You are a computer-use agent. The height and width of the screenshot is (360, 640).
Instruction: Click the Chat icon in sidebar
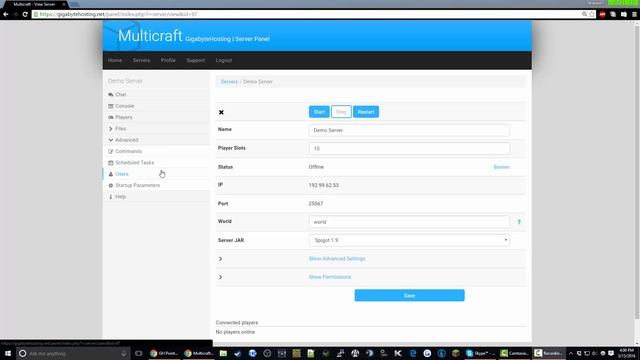(x=111, y=95)
